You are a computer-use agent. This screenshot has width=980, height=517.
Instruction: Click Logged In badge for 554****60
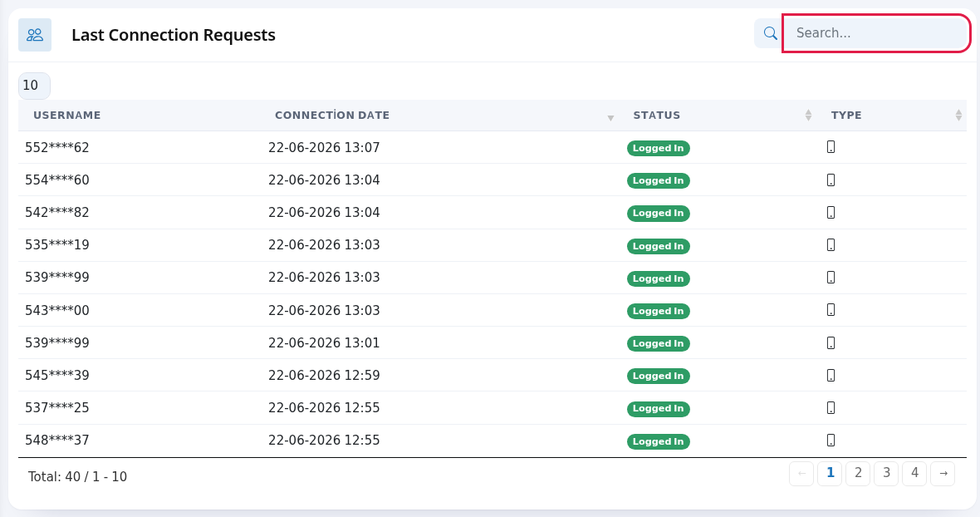tap(658, 180)
